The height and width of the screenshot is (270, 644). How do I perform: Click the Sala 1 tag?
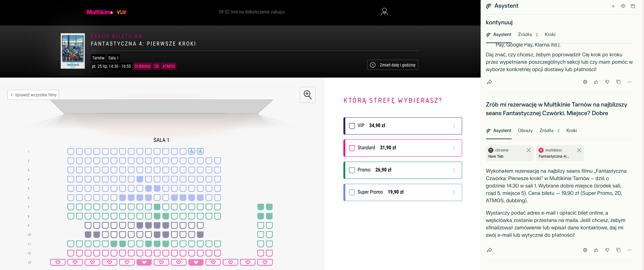113,58
